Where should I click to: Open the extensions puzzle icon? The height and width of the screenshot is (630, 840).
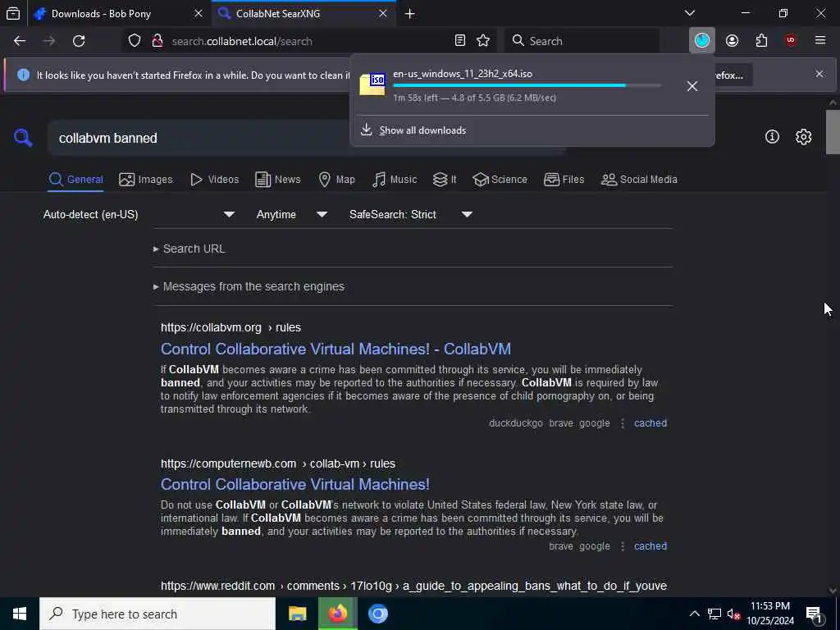click(761, 41)
